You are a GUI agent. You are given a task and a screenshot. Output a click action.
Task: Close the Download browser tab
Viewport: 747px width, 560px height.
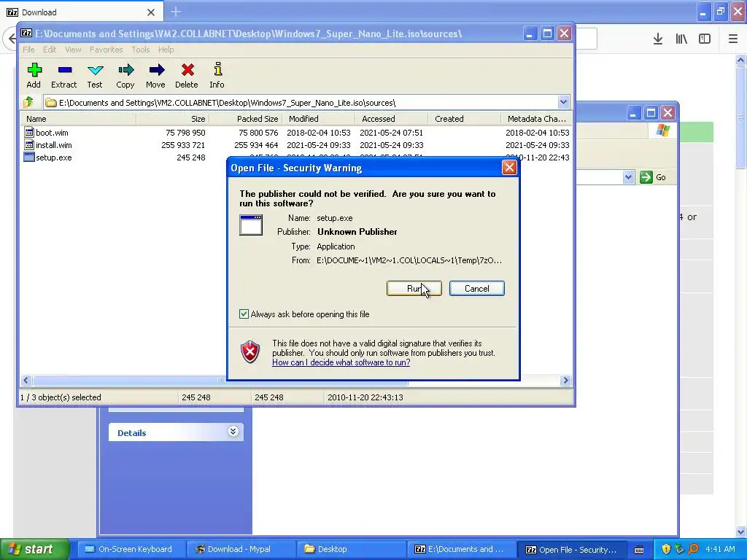pos(151,12)
